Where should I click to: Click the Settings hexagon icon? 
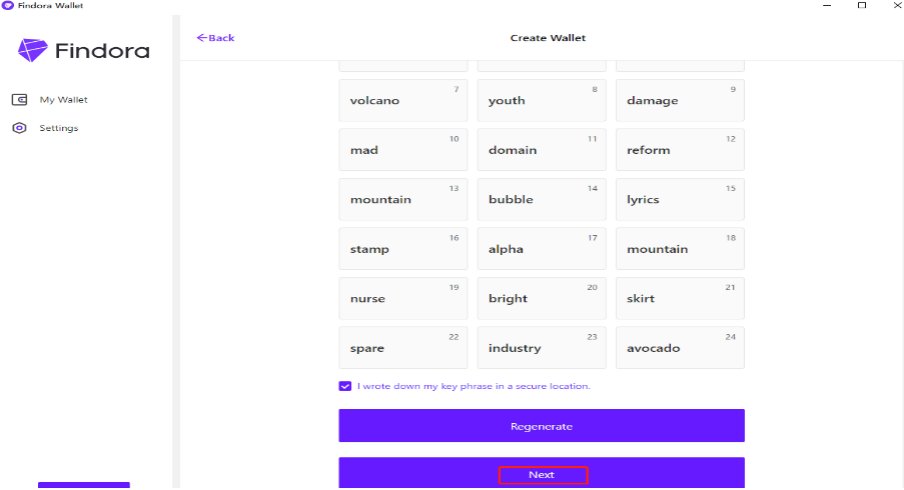(x=20, y=128)
